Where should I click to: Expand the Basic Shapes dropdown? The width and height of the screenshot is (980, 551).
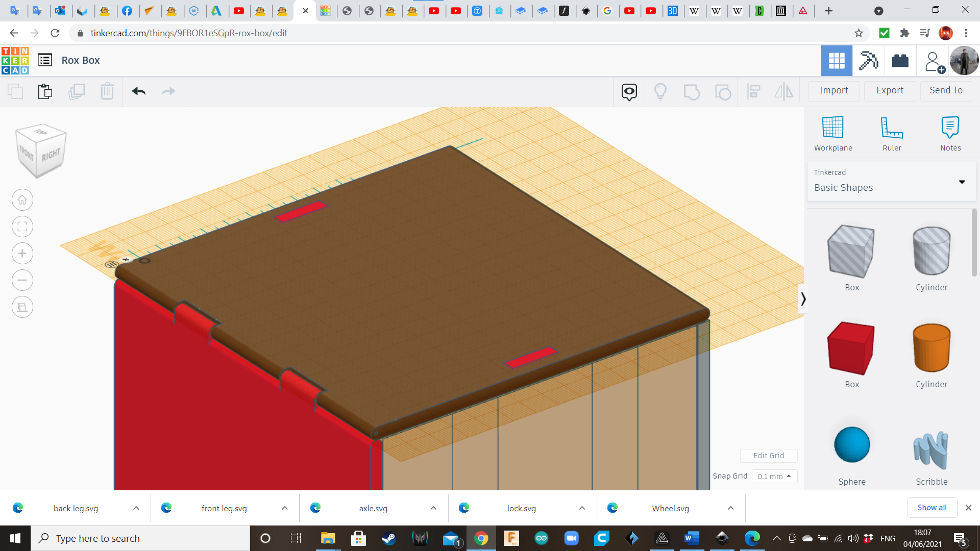click(x=962, y=182)
